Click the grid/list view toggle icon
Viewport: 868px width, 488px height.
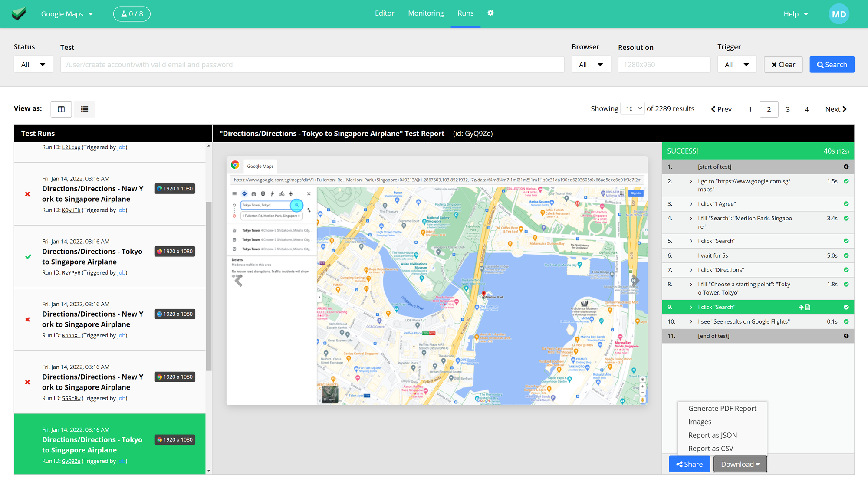[x=84, y=109]
